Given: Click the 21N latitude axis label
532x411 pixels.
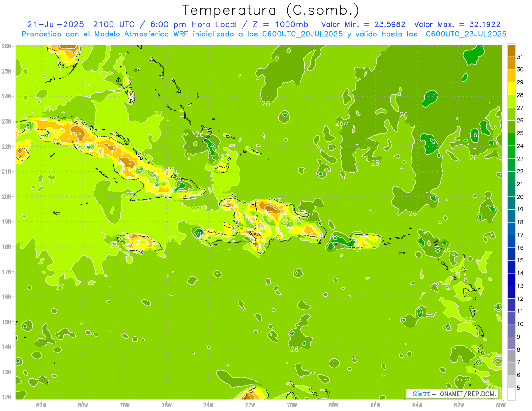Looking at the screenshot, I should [7, 172].
